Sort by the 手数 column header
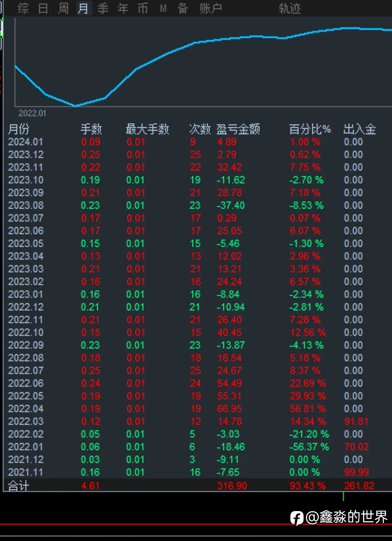 91,129
